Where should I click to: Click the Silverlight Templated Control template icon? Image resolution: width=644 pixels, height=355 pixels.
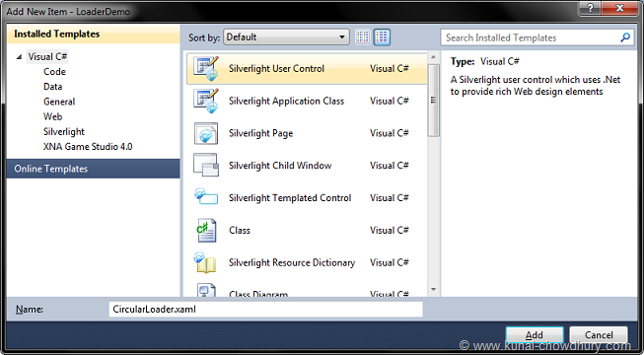(206, 196)
